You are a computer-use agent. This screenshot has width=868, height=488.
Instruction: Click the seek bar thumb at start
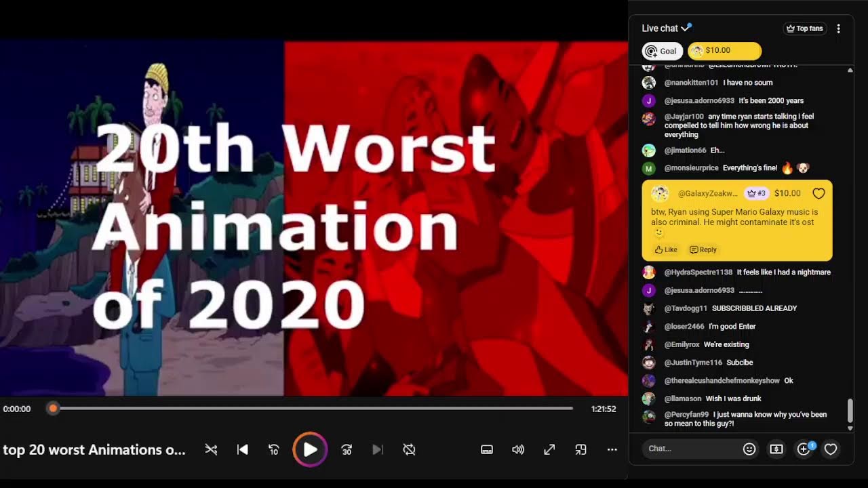point(53,408)
